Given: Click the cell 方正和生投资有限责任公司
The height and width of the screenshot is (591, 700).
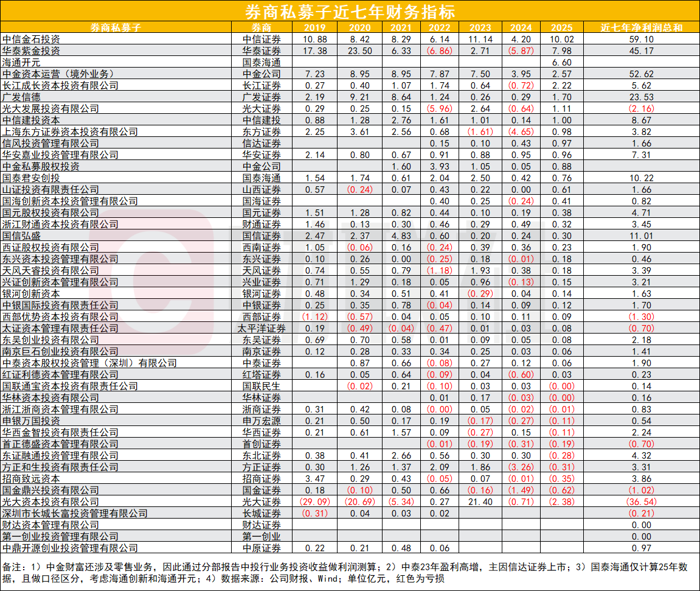Looking at the screenshot, I should (60, 467).
